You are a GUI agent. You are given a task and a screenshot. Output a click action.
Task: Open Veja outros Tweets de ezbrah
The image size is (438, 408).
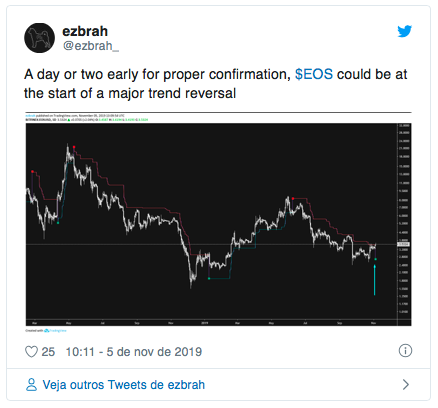tap(124, 385)
